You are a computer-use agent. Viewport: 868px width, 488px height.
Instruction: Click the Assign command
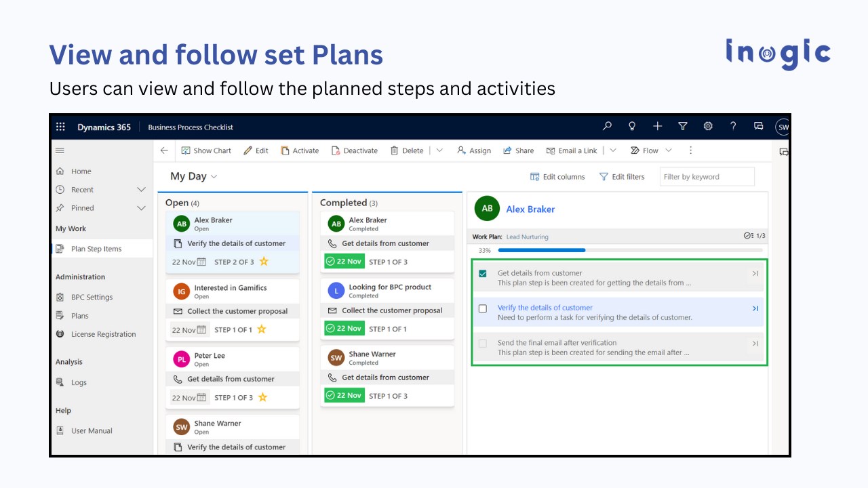pos(474,150)
